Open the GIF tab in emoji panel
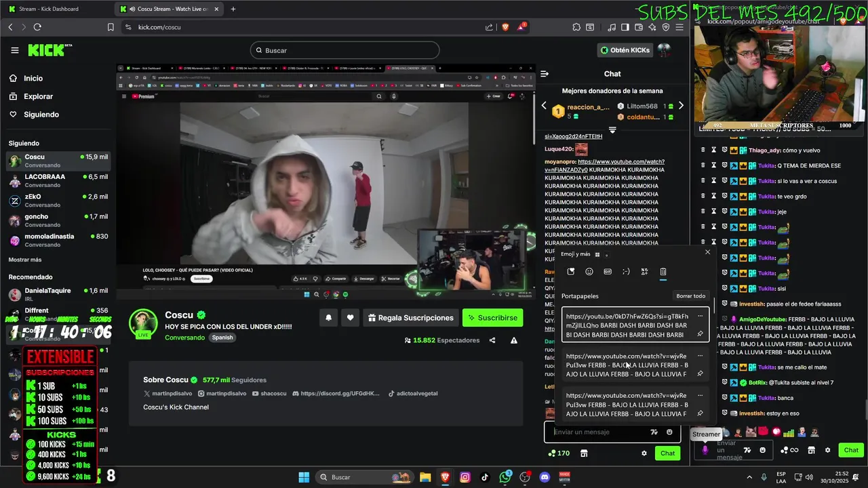The width and height of the screenshot is (868, 488). tap(608, 272)
